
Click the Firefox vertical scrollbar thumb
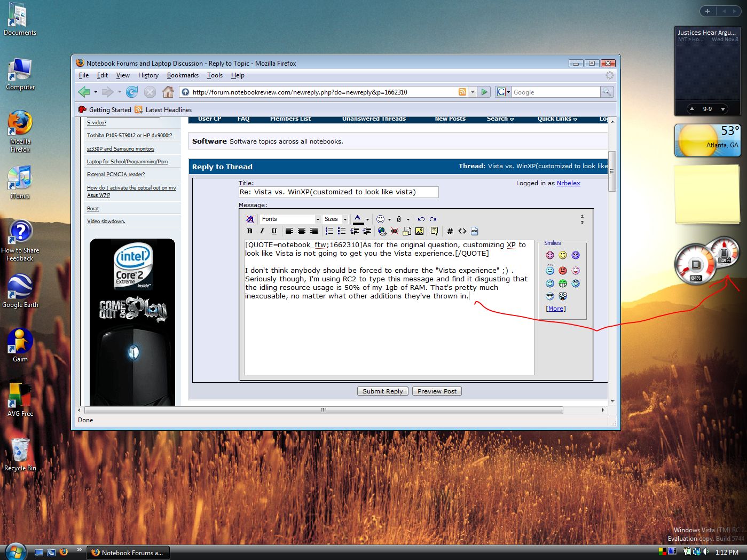coord(612,171)
